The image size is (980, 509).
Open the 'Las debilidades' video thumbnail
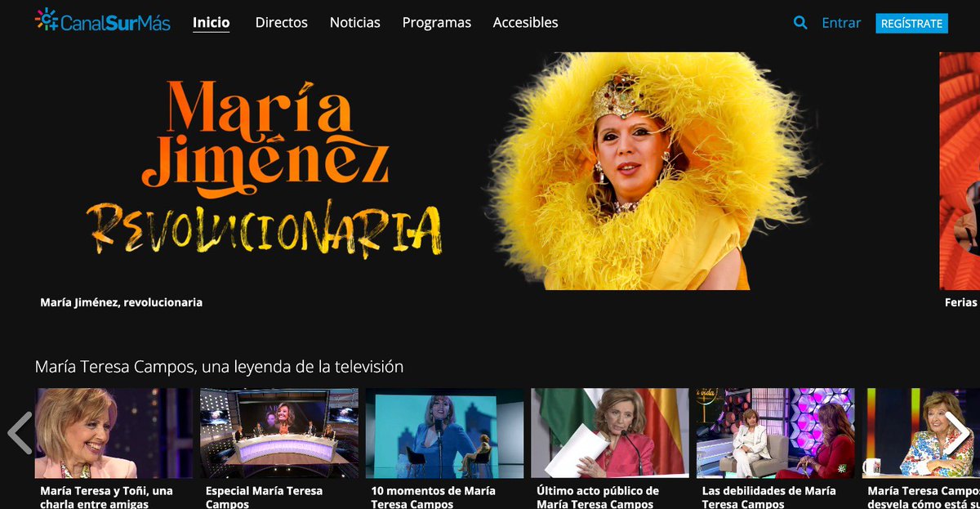pos(776,433)
